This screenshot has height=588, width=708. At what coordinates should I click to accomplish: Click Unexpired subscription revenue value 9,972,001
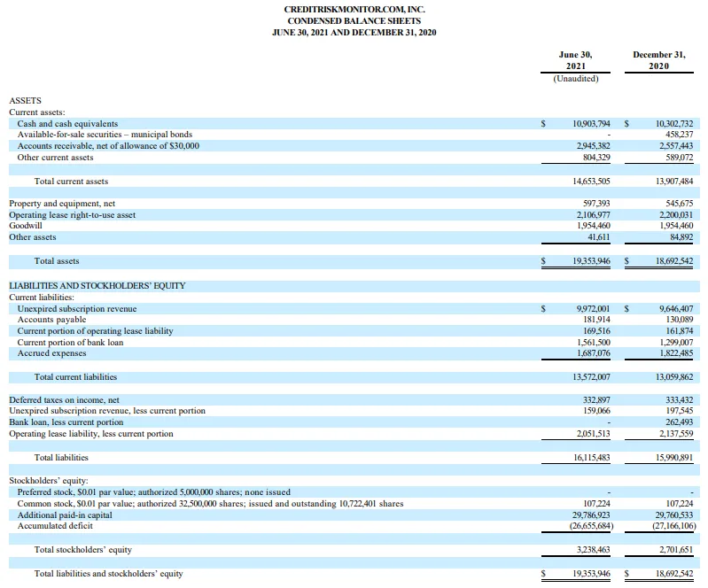tap(593, 309)
